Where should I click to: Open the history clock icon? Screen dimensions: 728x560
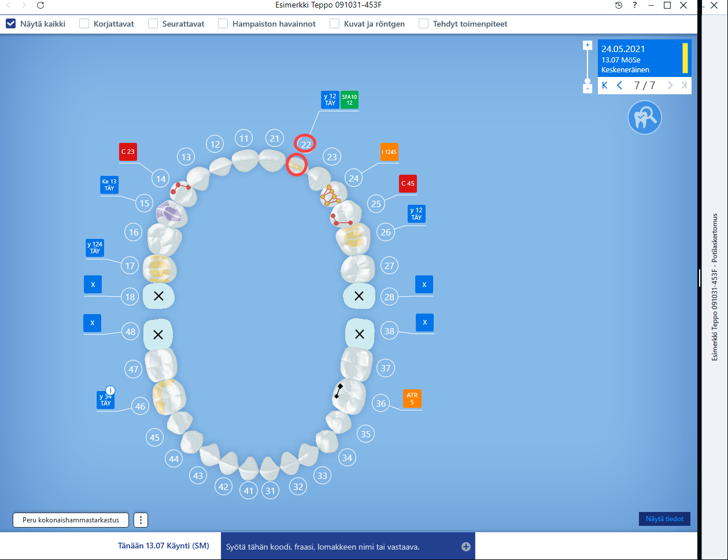coord(619,5)
